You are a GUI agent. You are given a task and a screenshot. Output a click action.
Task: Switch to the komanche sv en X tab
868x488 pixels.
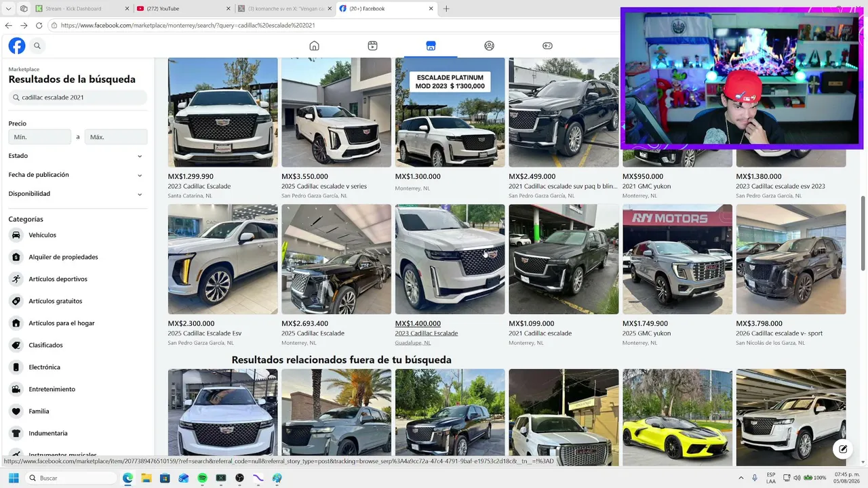point(284,9)
